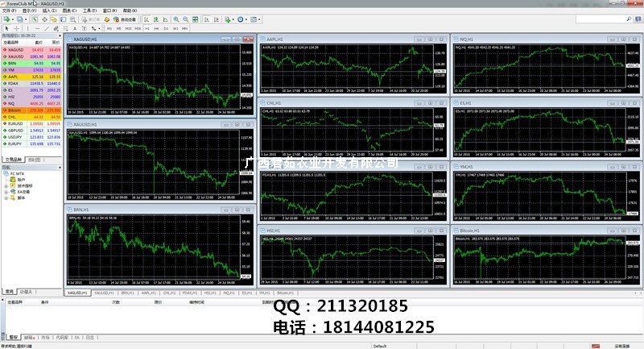The width and height of the screenshot is (644, 349).
Task: Select the Navigator 收藏夹 favorites tab
Action: coord(26,292)
